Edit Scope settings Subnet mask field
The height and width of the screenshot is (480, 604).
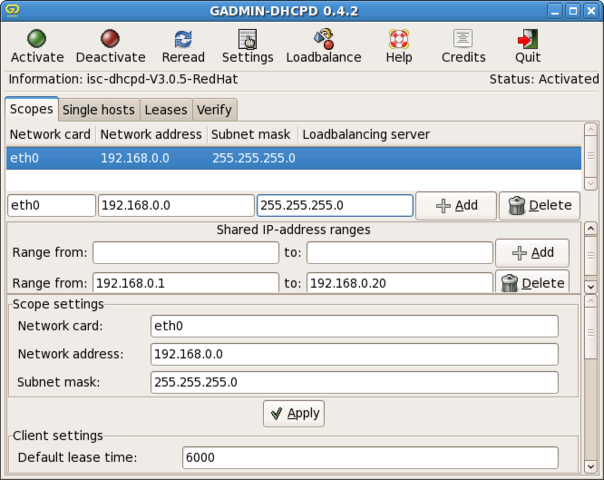coord(354,382)
